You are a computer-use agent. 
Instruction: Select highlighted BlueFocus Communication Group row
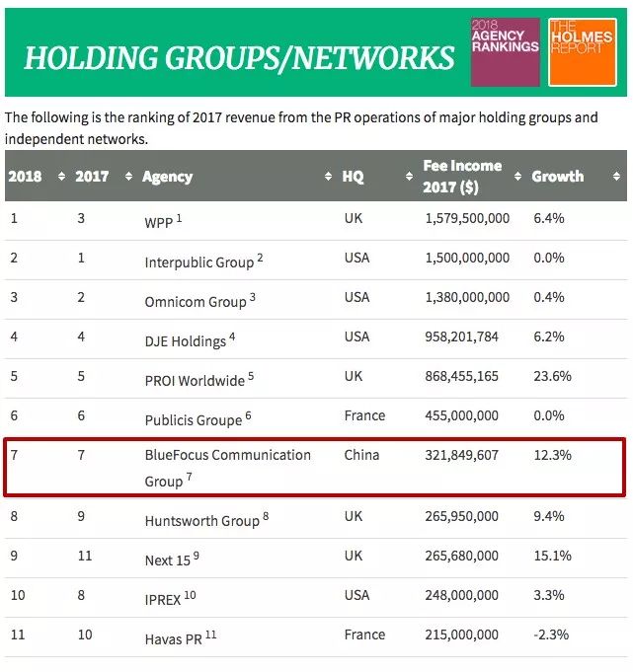(x=315, y=468)
